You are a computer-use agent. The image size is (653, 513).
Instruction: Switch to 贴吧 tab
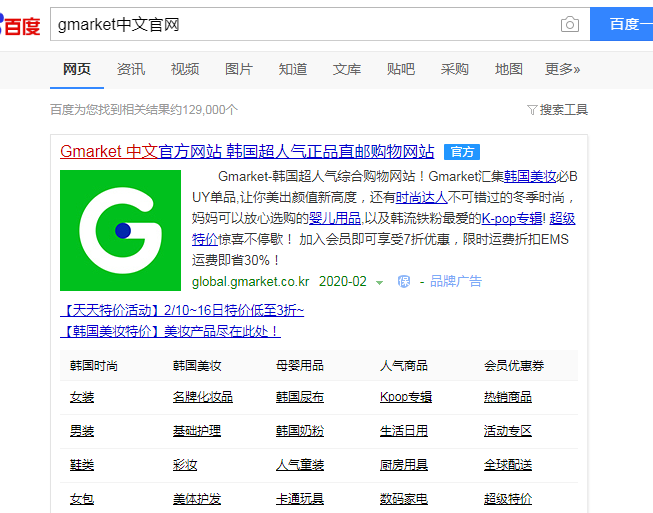tap(401, 69)
